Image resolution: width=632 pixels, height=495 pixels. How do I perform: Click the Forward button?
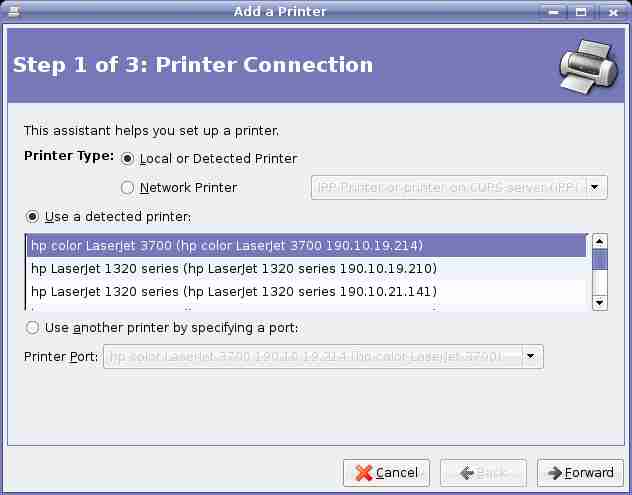point(580,473)
